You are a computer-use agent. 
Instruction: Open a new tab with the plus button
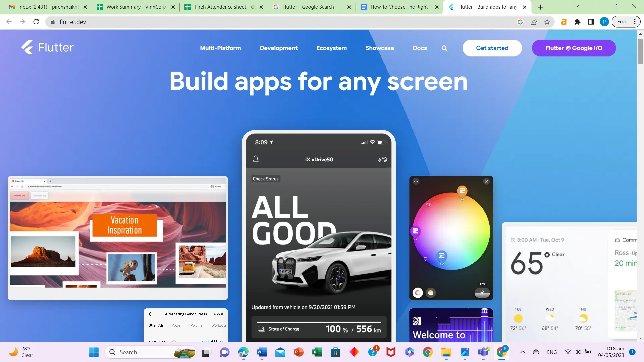tap(540, 7)
